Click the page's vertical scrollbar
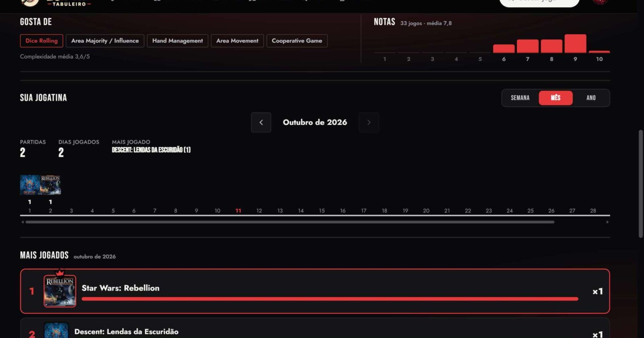This screenshot has width=644, height=338. tap(641, 183)
